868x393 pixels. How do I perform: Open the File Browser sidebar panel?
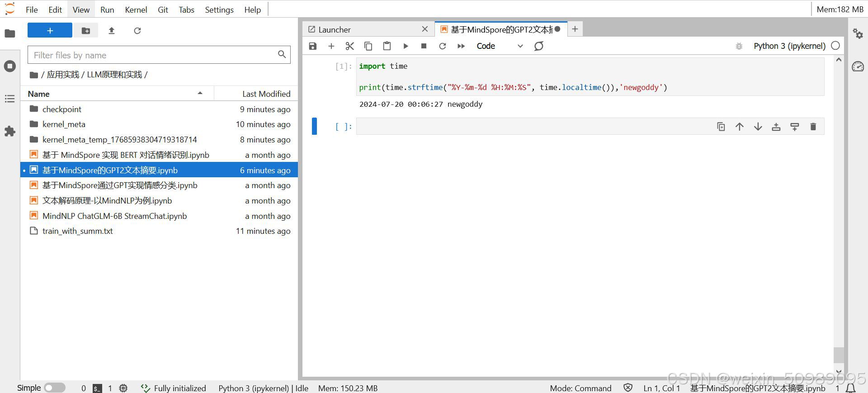(x=10, y=33)
